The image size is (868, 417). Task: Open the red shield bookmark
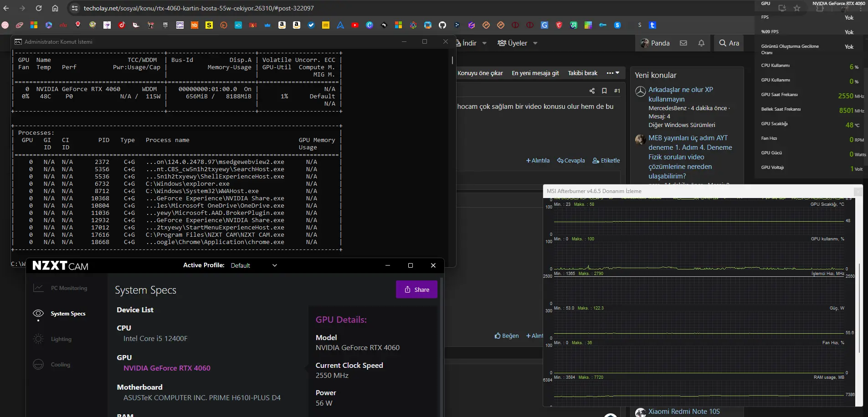[x=559, y=25]
